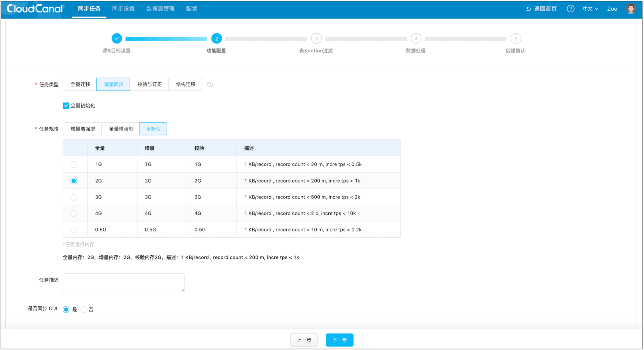Screen dimensions: 644x350
Task: Switch to 全量增强型 spec tab
Action: click(x=121, y=129)
